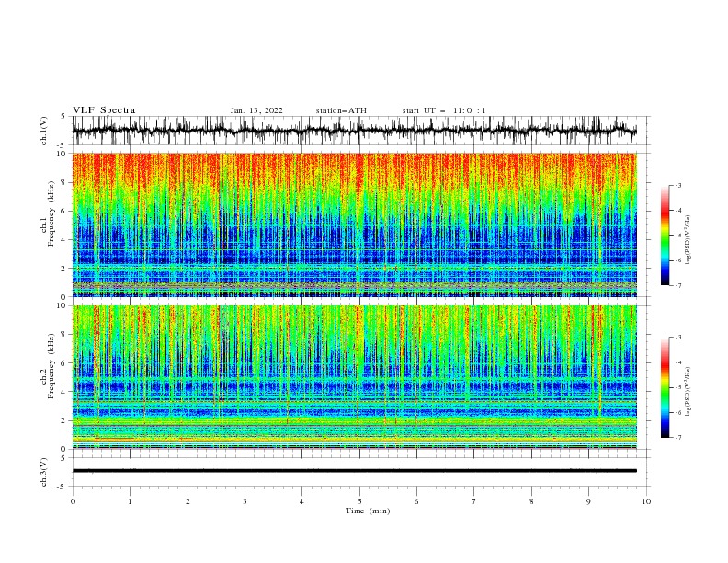Click the "-7" tick on ch.2 colorbar
The width and height of the screenshot is (728, 563).
pyautogui.click(x=678, y=438)
